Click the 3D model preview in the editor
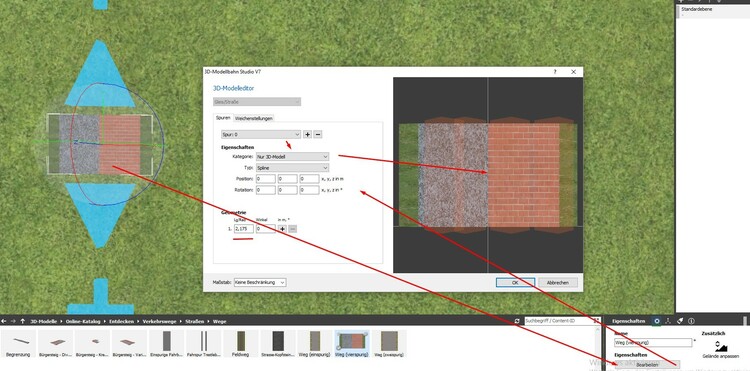750x371 pixels. click(488, 175)
